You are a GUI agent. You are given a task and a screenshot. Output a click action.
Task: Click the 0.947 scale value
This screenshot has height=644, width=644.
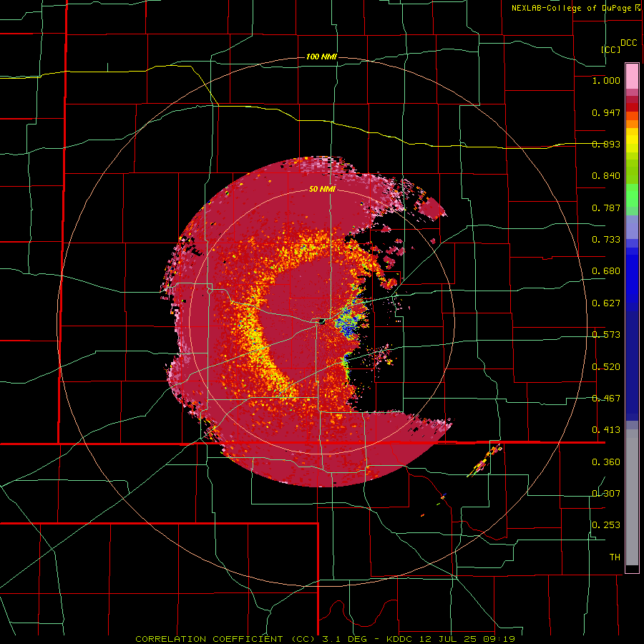click(x=606, y=112)
